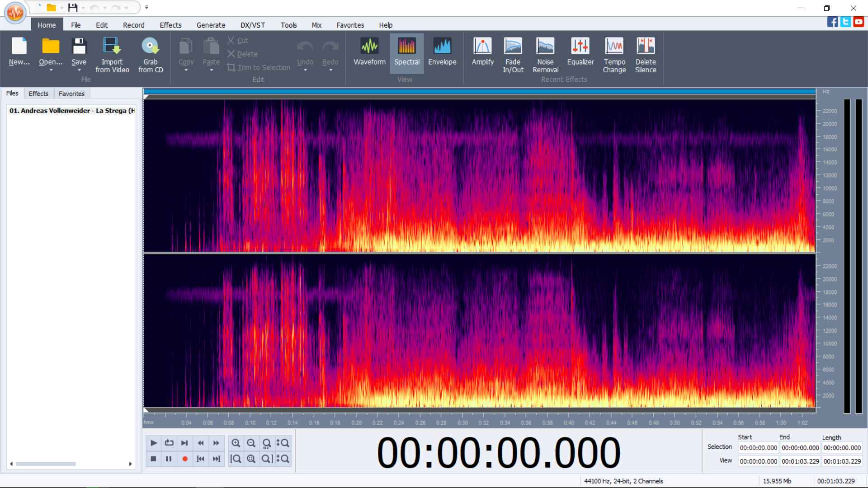This screenshot has height=488, width=868.
Task: Expand the Save dropdown arrow in ribbon
Action: [x=79, y=70]
